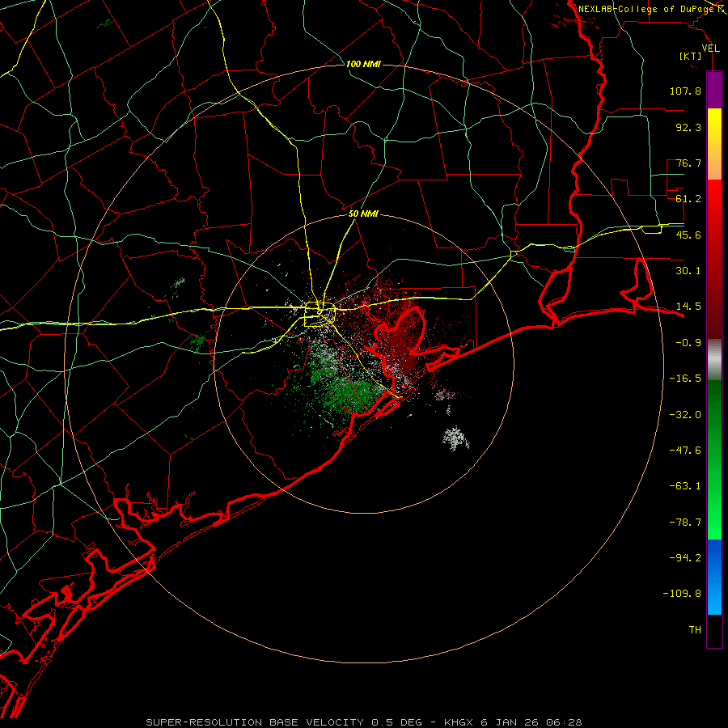Select the 107.8 velocity scale value

point(685,91)
